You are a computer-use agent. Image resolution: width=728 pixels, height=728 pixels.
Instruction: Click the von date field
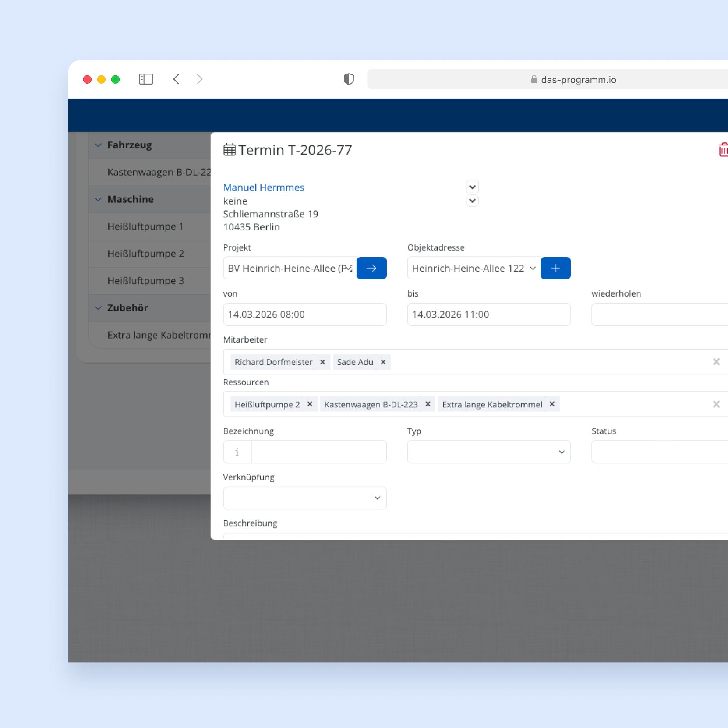click(305, 315)
